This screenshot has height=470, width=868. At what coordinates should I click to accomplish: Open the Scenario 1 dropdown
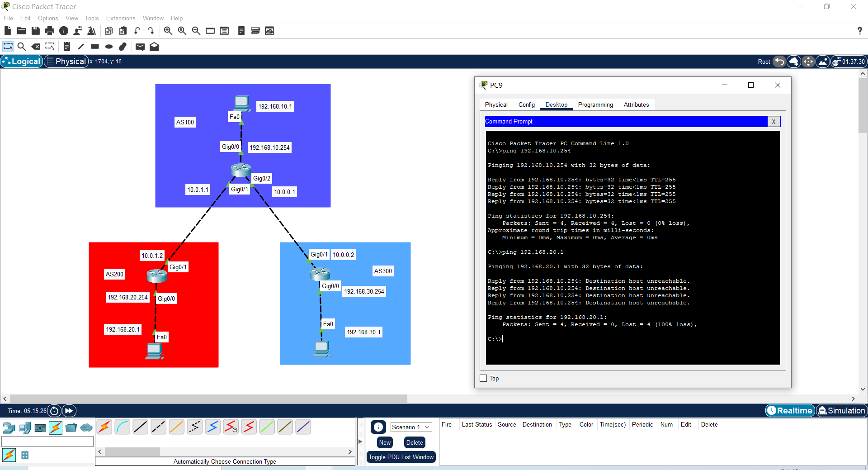pyautogui.click(x=410, y=427)
